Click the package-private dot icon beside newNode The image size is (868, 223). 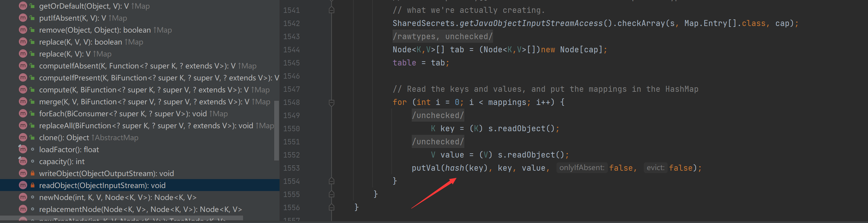32,197
